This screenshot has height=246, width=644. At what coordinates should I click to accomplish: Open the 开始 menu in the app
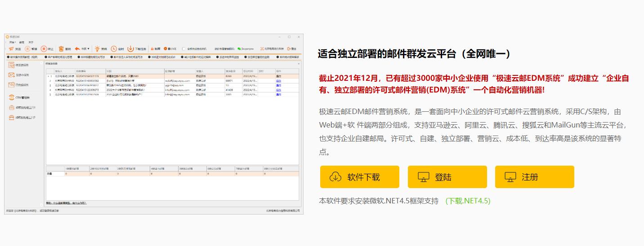pos(12,42)
